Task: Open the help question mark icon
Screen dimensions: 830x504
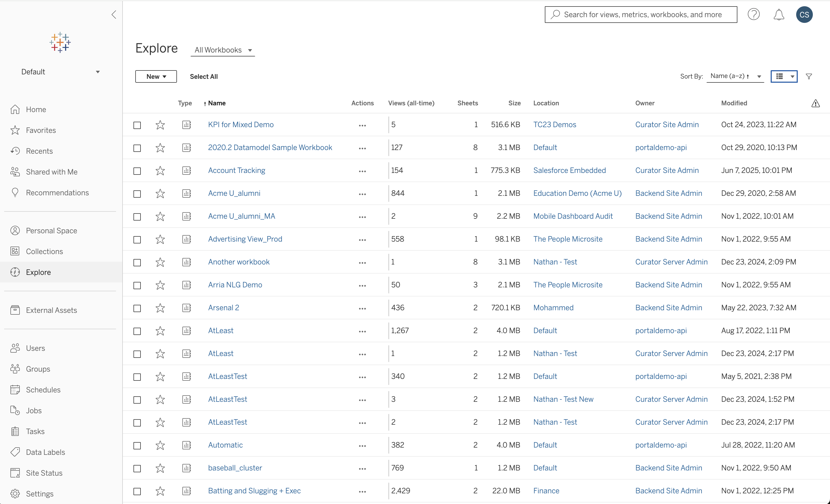Action: coord(754,15)
